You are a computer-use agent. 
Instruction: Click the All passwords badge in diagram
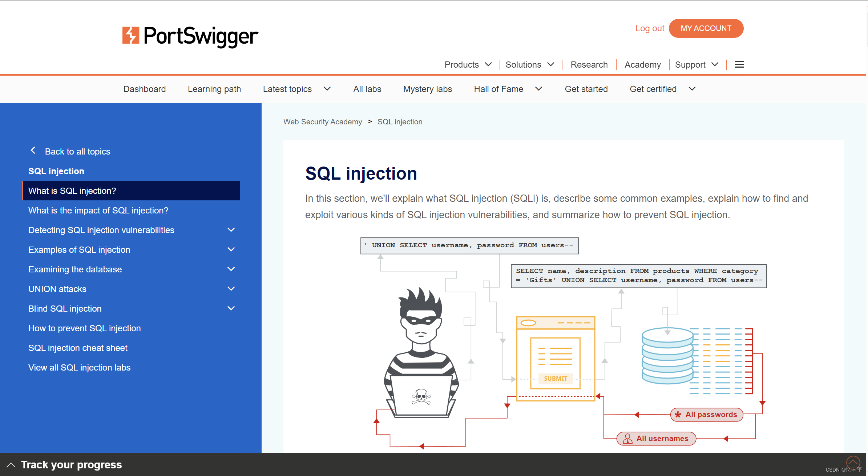706,415
